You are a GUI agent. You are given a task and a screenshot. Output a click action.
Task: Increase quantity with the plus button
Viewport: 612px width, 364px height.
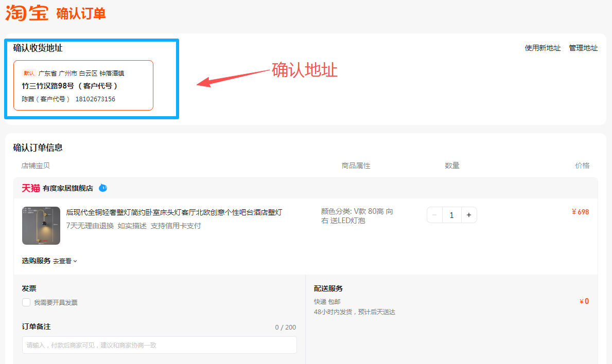(x=469, y=215)
